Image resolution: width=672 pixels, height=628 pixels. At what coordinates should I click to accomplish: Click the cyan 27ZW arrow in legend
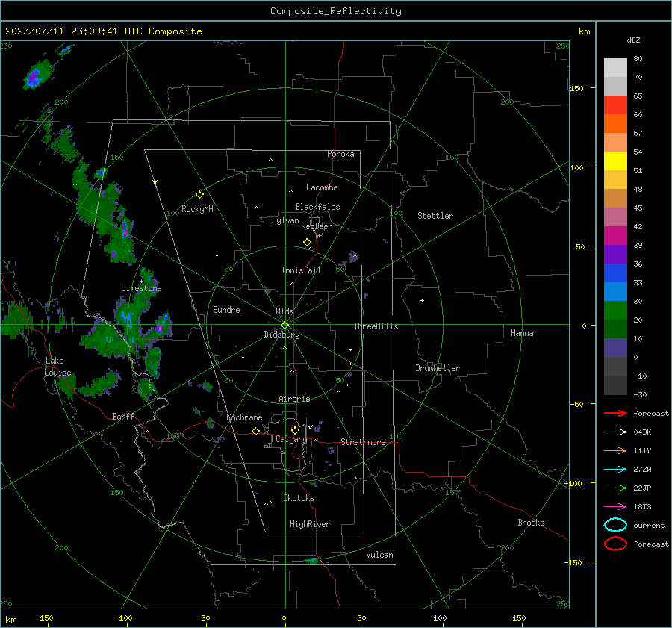(x=615, y=470)
